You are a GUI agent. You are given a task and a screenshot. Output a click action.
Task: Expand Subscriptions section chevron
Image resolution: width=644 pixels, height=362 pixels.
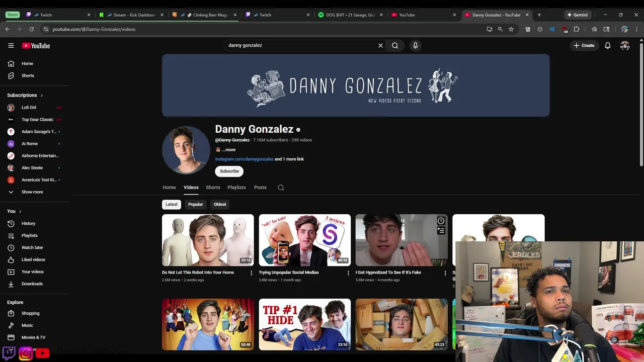[x=42, y=96]
